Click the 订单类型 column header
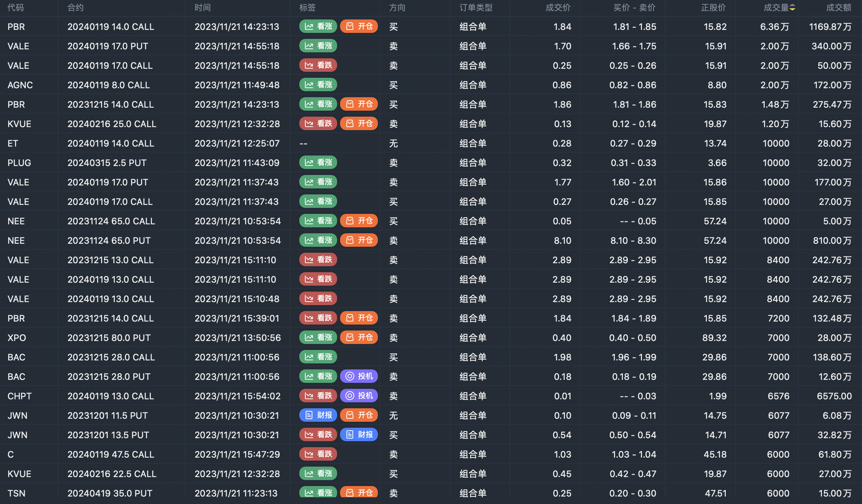The height and width of the screenshot is (504, 862). click(x=476, y=8)
